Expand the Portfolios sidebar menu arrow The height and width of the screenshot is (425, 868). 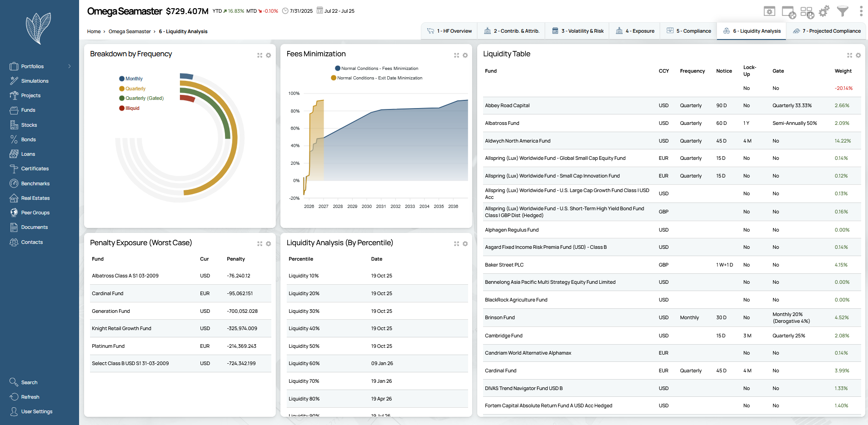(x=70, y=66)
